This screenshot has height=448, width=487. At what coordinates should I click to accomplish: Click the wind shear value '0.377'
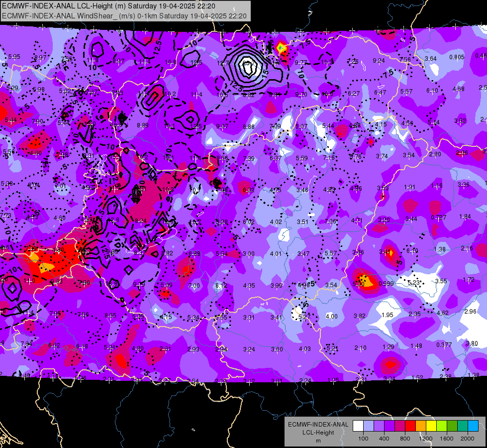(444, 344)
